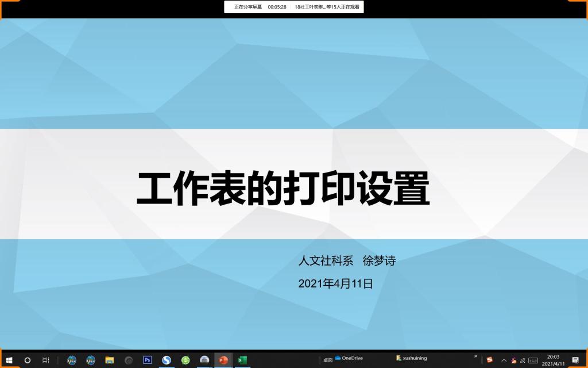Click the orange Sogou input method icon
The width and height of the screenshot is (588, 368).
click(489, 360)
